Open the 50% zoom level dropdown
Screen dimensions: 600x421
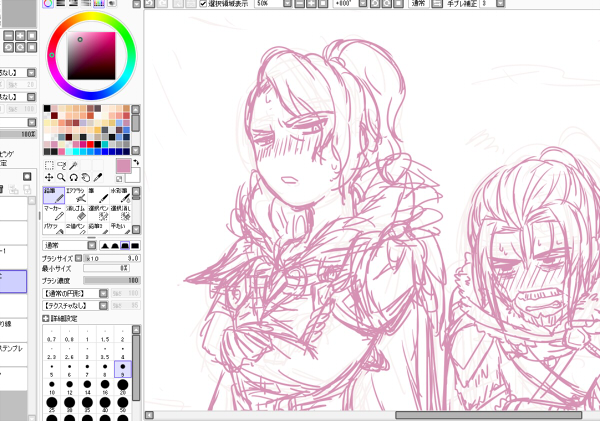coord(287,4)
